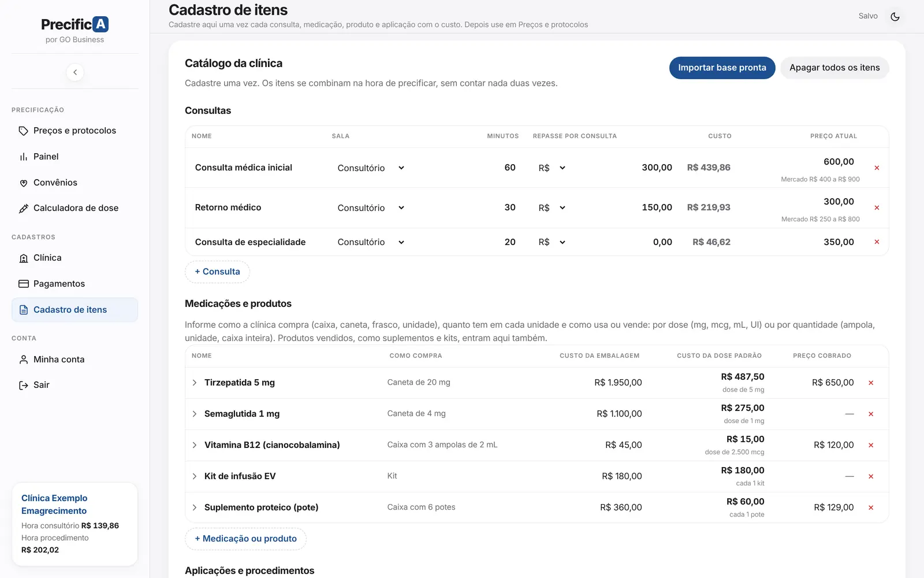Remove Vitamina B12 item
924x578 pixels.
click(871, 445)
